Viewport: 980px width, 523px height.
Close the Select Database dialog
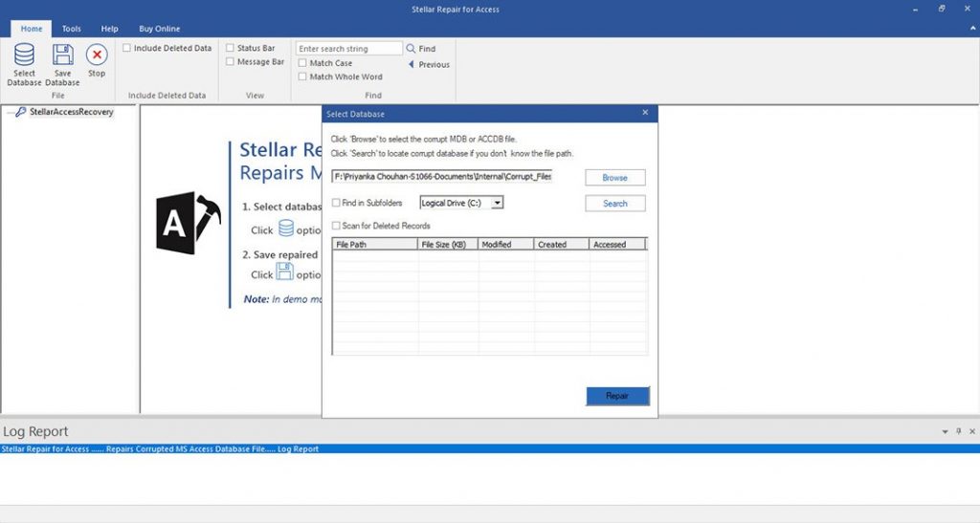coord(645,112)
